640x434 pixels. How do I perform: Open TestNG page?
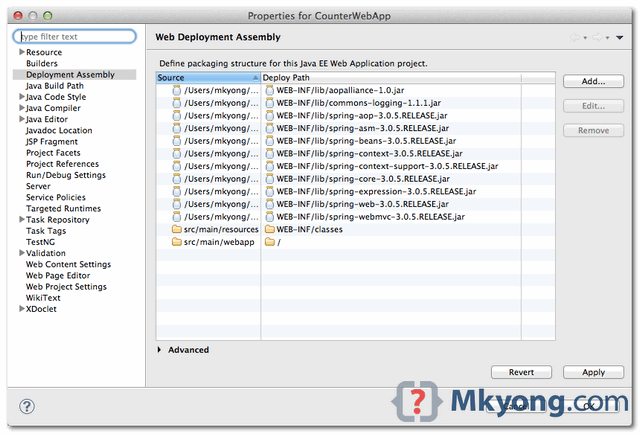(x=40, y=242)
